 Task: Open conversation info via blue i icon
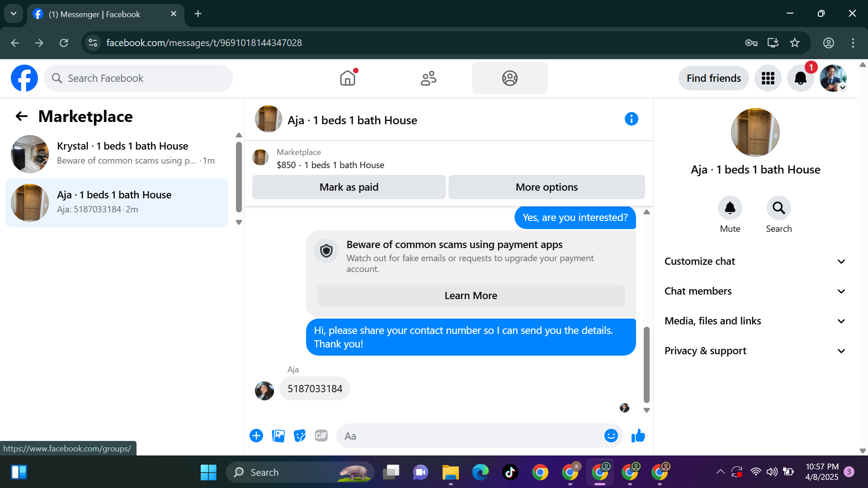(x=631, y=119)
